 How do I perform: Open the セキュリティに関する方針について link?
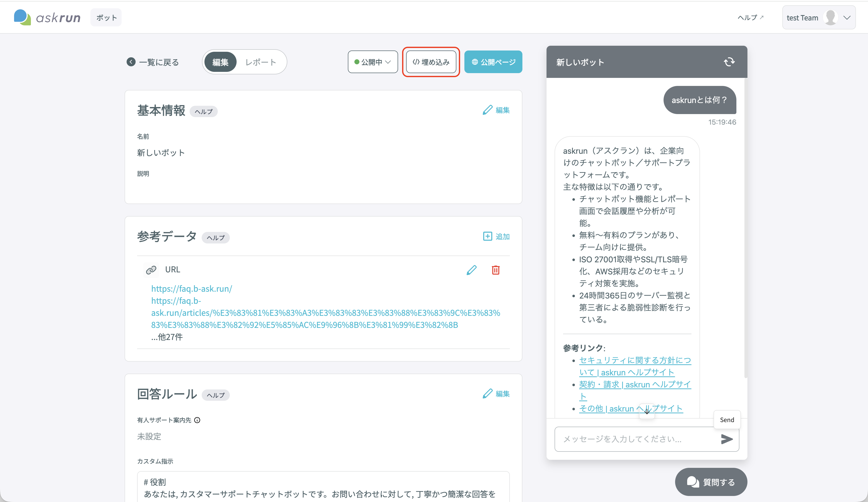coord(635,366)
